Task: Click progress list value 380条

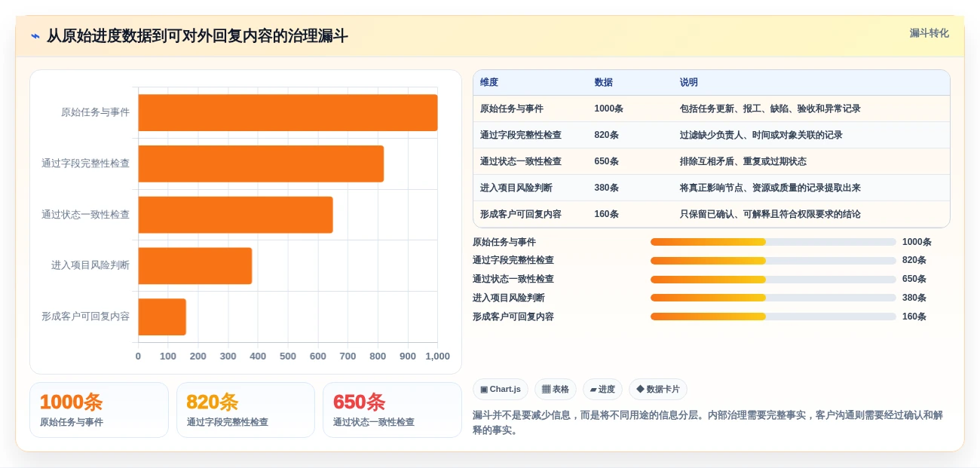Action: pos(914,298)
